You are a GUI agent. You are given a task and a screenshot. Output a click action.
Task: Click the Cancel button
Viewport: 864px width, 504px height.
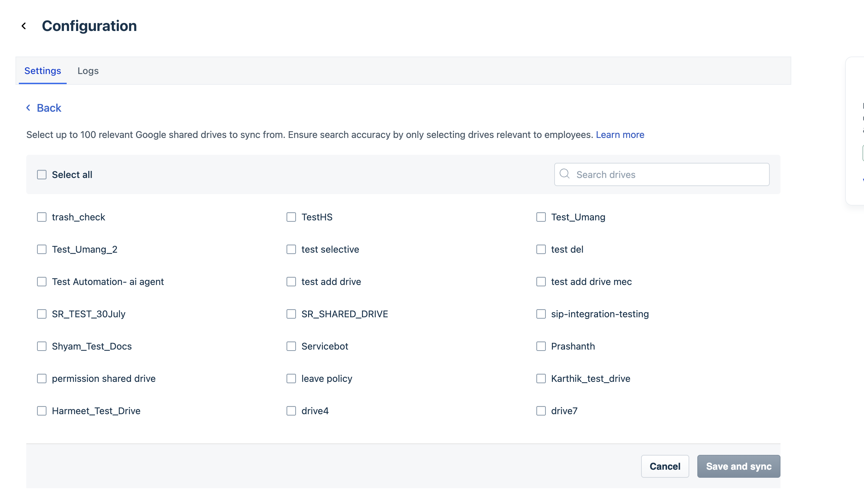click(665, 467)
